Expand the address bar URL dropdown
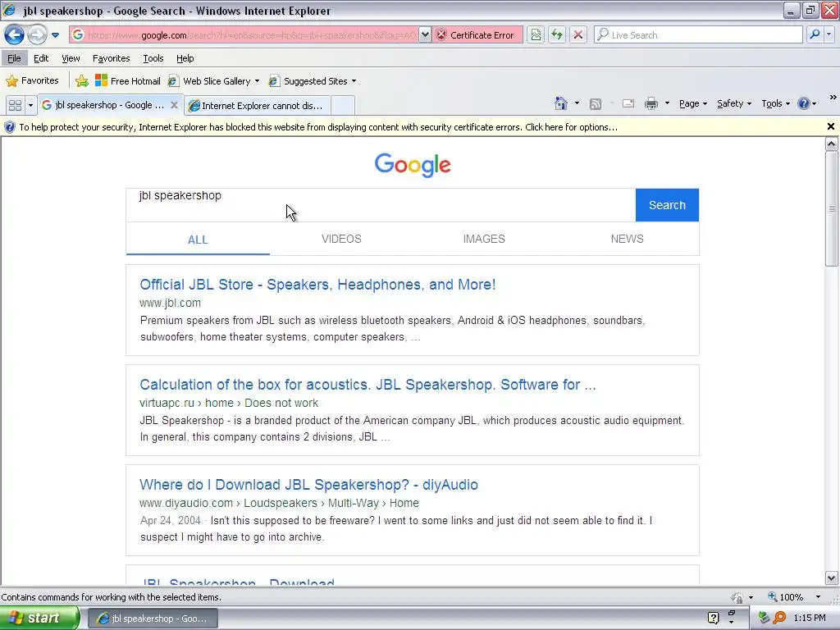 click(x=425, y=34)
